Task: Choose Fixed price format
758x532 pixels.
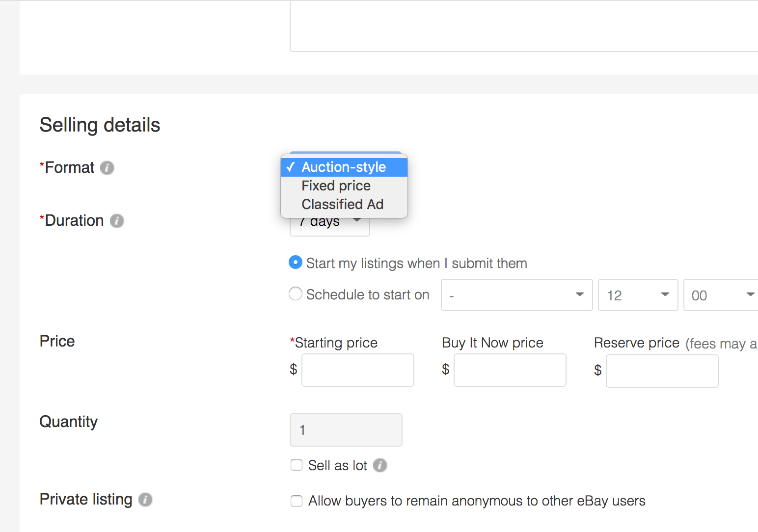Action: (x=336, y=186)
